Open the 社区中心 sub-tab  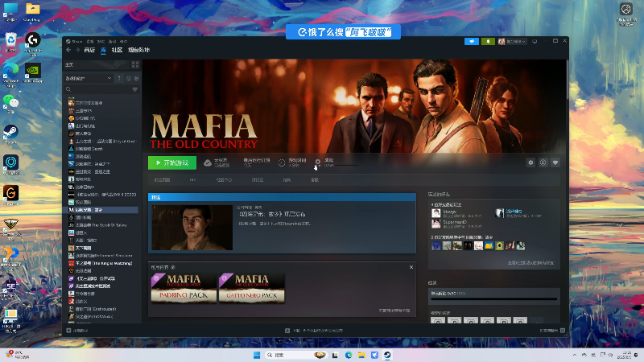click(225, 179)
